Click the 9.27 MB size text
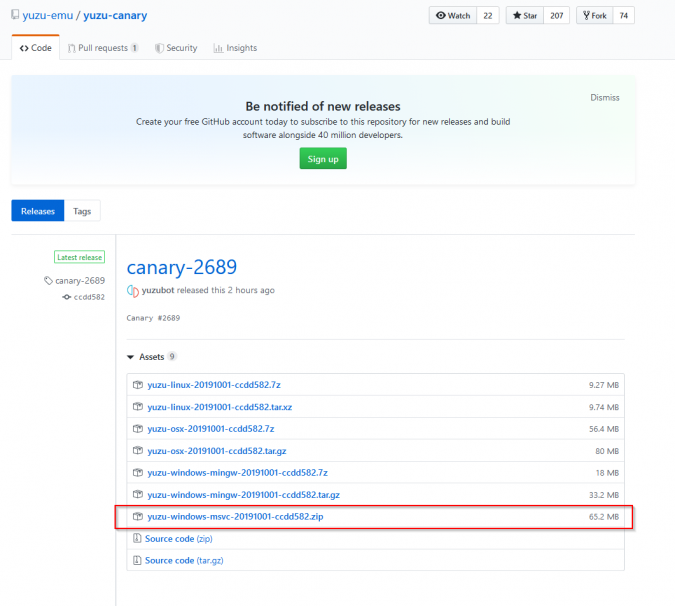The width and height of the screenshot is (675, 606). (x=604, y=385)
